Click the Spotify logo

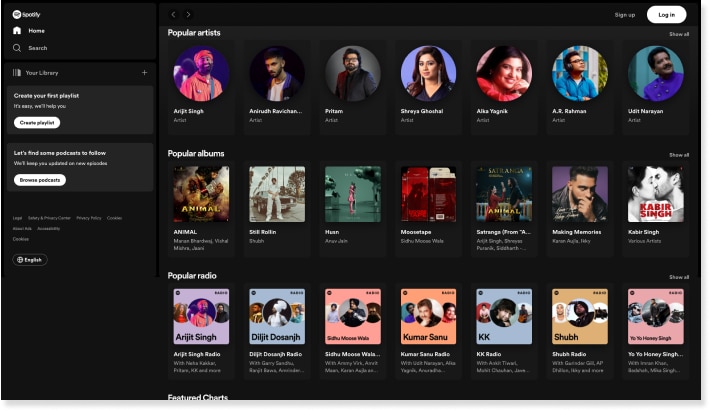pyautogui.click(x=26, y=14)
